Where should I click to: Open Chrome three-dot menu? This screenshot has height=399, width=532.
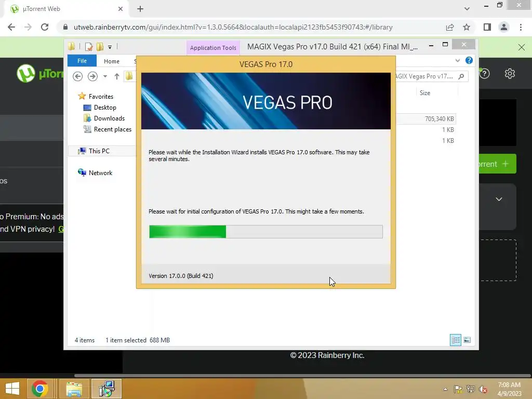pos(521,27)
